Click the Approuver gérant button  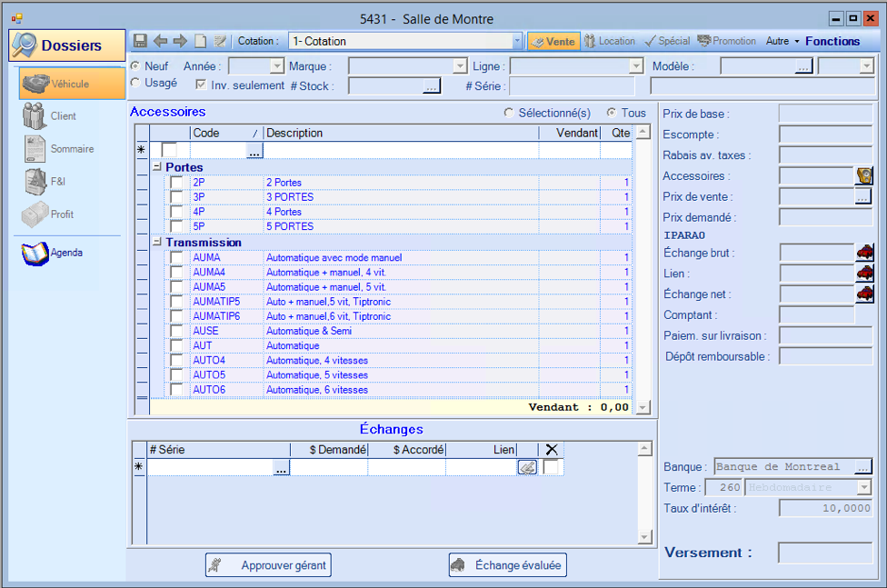(x=268, y=565)
